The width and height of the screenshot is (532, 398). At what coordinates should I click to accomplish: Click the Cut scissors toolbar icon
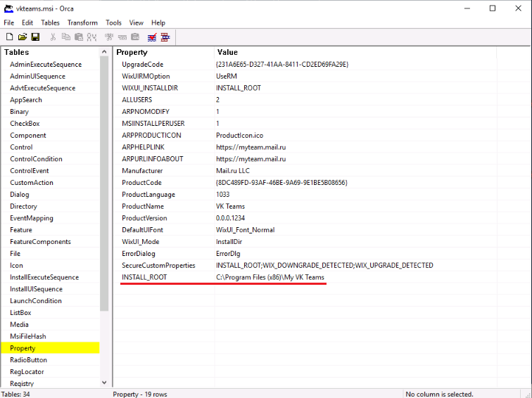coord(53,37)
